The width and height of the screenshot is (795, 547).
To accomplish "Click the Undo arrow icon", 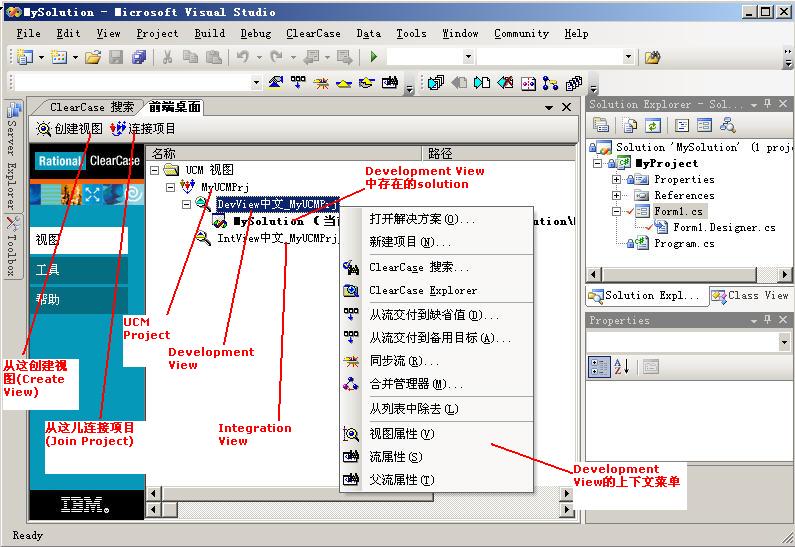I will [x=243, y=57].
